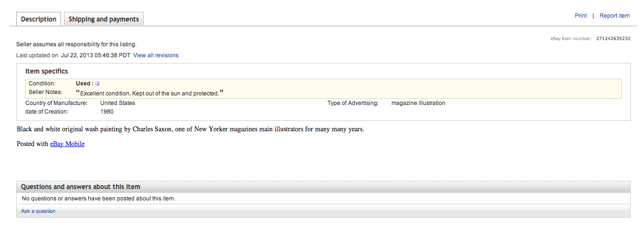The width and height of the screenshot is (644, 231).
Task: Click the United States manufacture value
Action: pyautogui.click(x=117, y=103)
